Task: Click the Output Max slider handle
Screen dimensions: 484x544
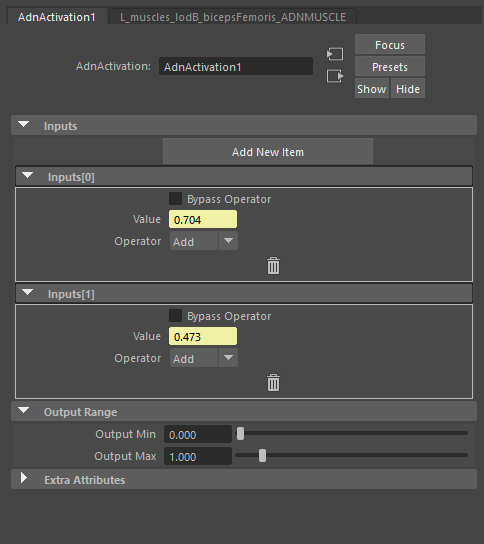Action: [x=263, y=456]
